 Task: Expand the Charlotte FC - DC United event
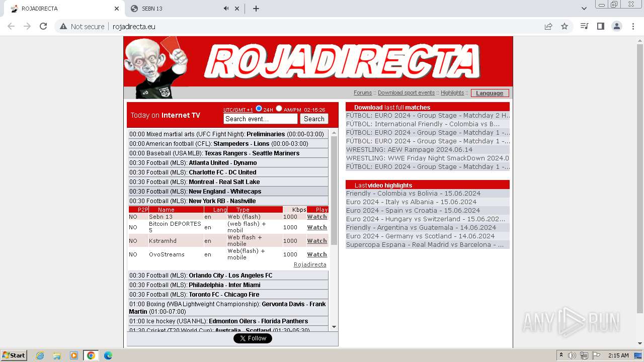[228, 172]
